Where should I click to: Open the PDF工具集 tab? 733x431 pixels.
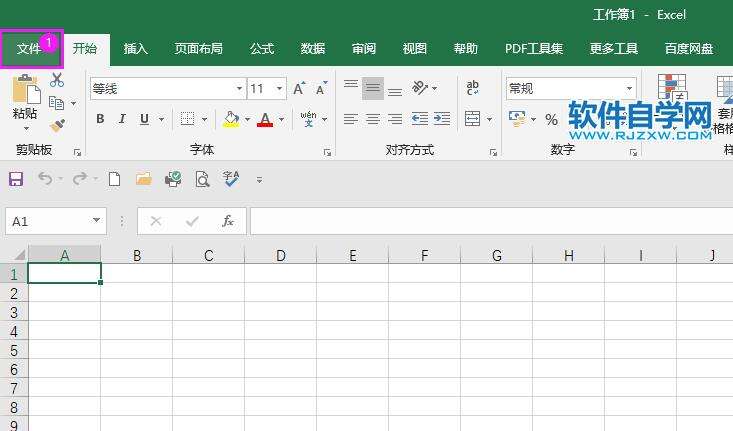tap(534, 49)
